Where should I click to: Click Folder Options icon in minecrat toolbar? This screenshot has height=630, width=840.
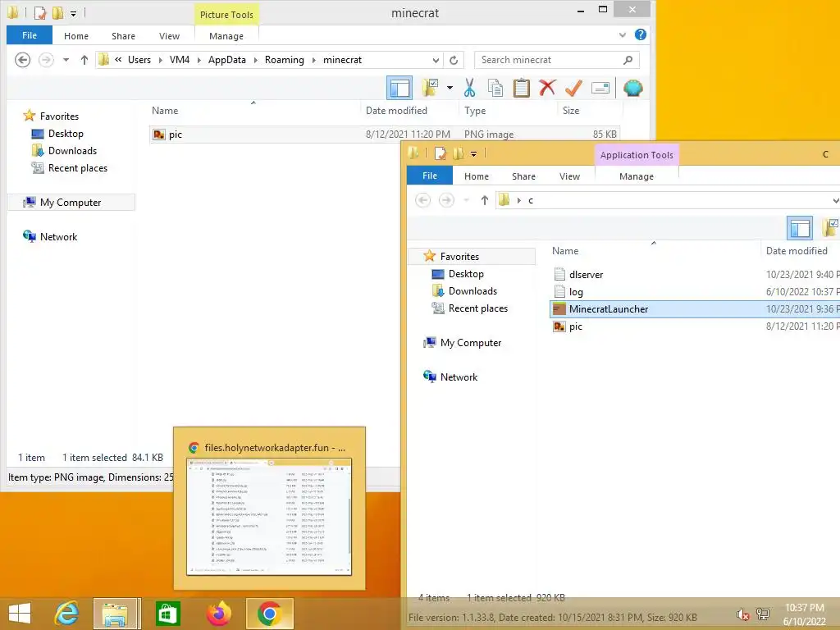click(430, 88)
